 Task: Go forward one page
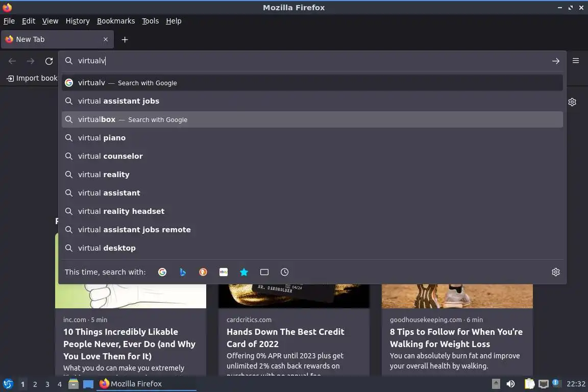tap(31, 61)
